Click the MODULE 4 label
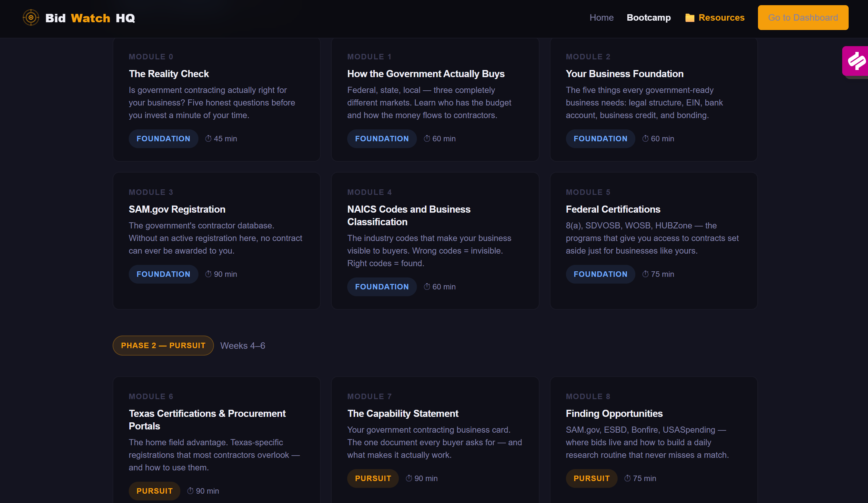868x503 pixels. pyautogui.click(x=369, y=192)
